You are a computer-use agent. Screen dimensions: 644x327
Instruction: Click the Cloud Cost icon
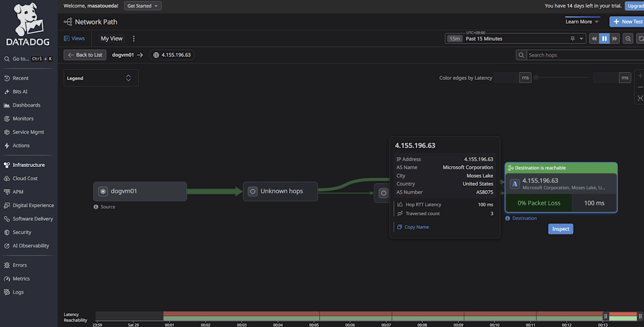pyautogui.click(x=7, y=178)
